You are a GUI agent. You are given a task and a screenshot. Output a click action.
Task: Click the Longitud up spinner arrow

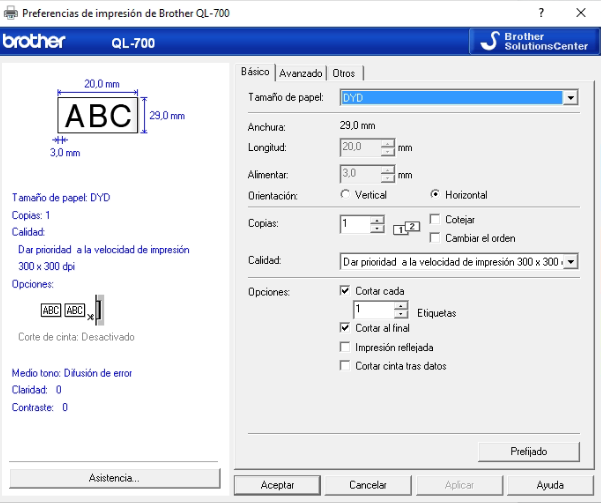388,143
